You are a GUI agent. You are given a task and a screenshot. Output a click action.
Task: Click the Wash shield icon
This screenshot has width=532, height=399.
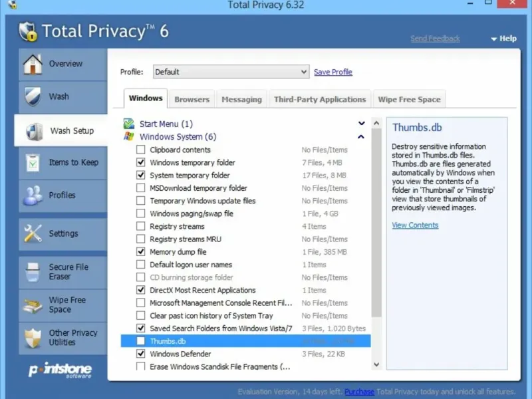(33, 96)
